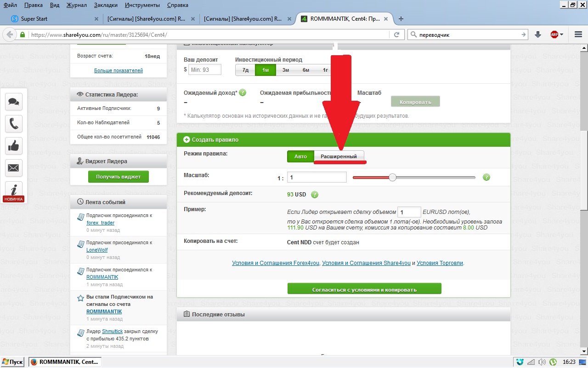Open the Правка menu
This screenshot has width=588, height=368.
tap(33, 5)
